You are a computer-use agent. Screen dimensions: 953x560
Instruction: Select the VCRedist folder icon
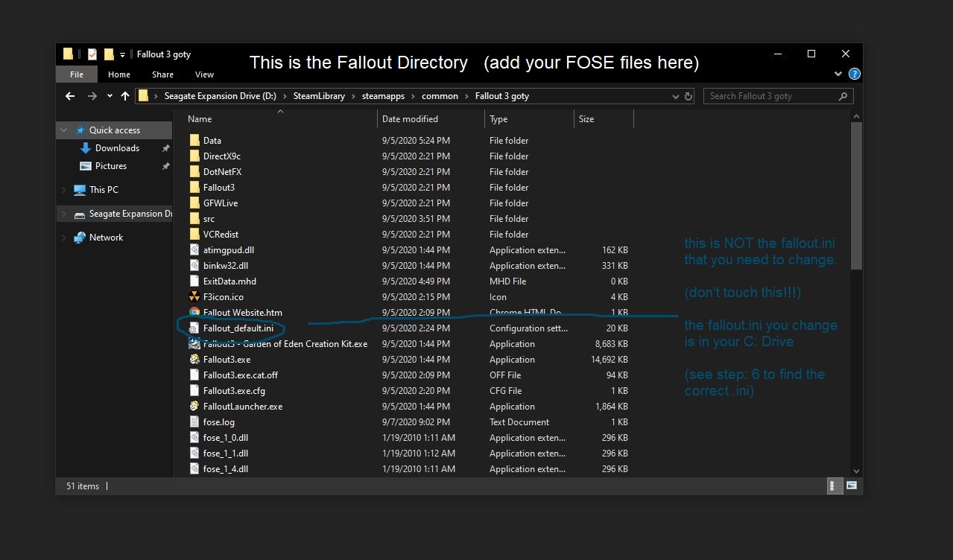click(194, 234)
